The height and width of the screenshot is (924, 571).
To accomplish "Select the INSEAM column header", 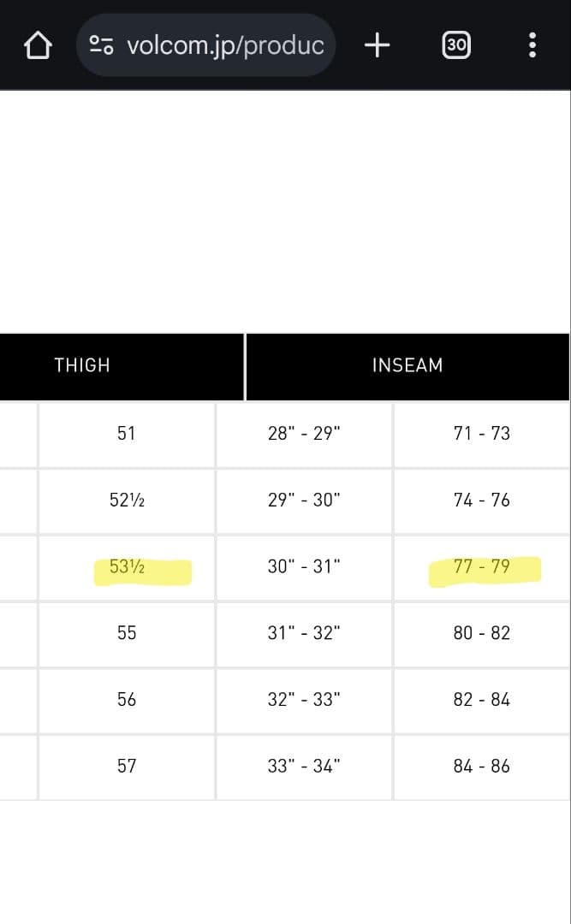I will pos(407,365).
